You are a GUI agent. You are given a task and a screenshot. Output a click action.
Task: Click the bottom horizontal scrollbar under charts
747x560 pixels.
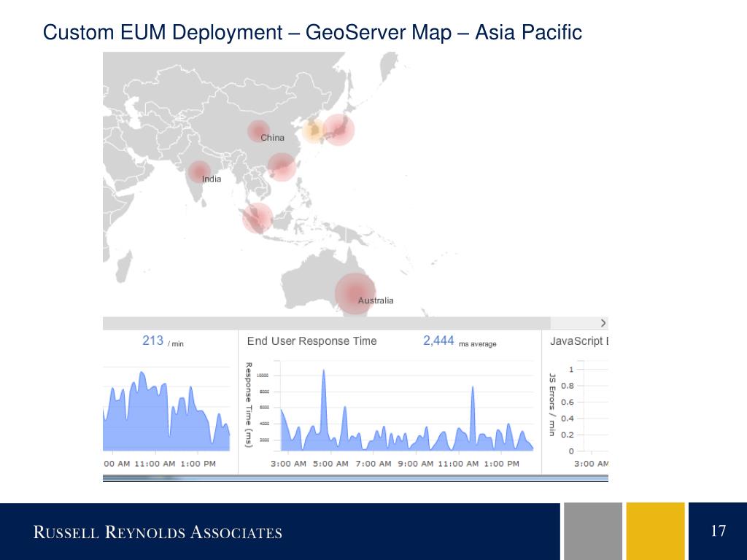pyautogui.click(x=355, y=478)
